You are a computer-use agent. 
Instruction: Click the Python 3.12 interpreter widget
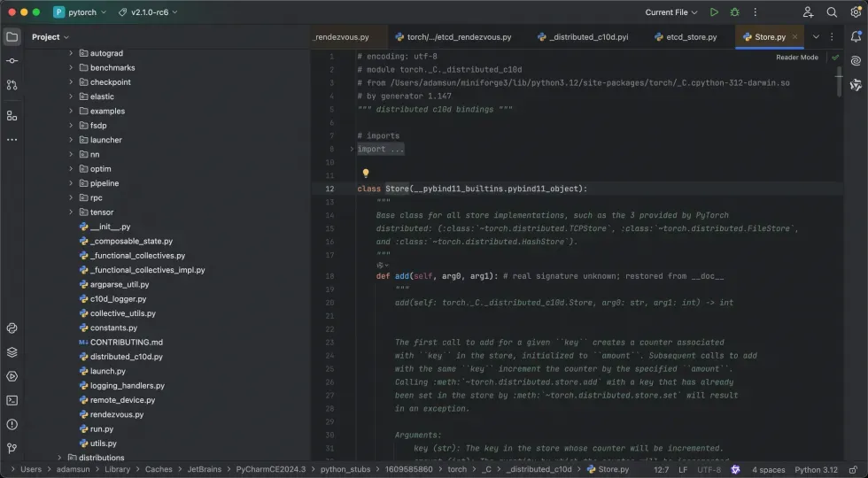pyautogui.click(x=816, y=470)
